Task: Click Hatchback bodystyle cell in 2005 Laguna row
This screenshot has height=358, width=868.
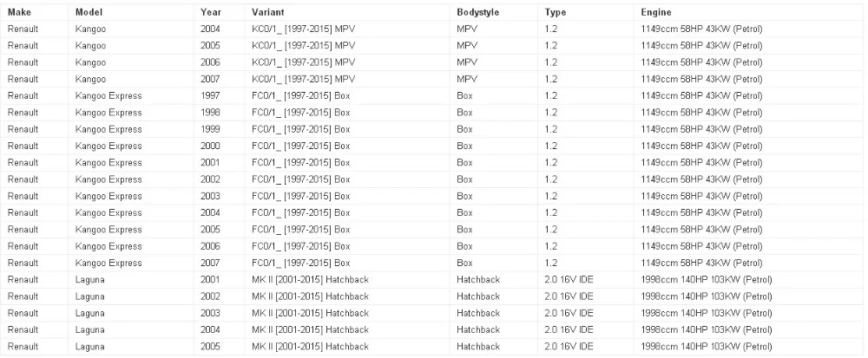Action: tap(478, 347)
